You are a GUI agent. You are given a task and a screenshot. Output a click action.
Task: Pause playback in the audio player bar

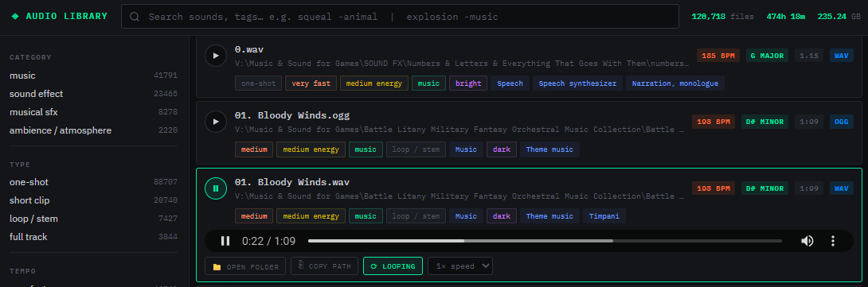coord(225,241)
